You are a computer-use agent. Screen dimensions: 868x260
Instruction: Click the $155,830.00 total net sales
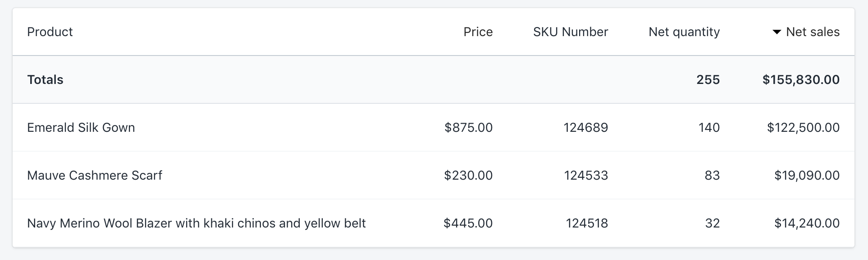tap(800, 80)
